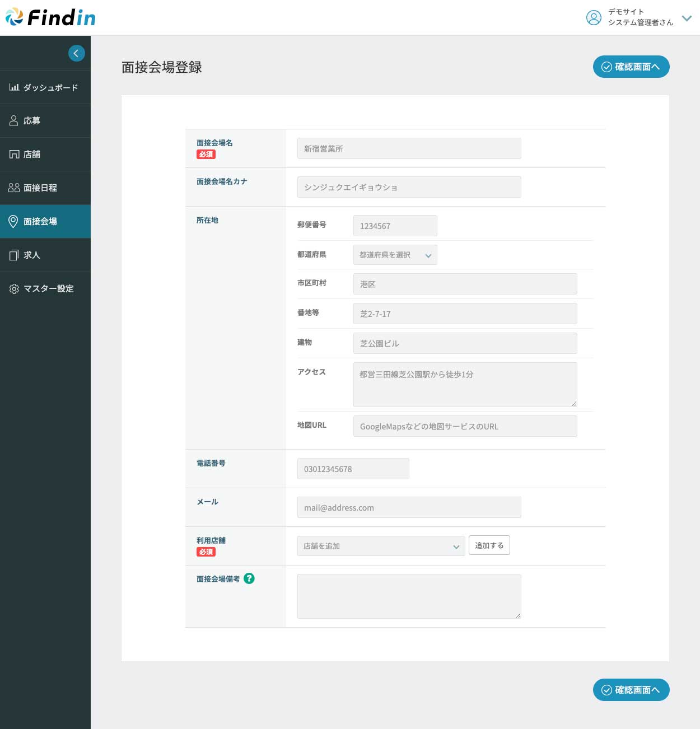Click the 地図URL input field
Viewport: 700px width, 729px height.
[x=465, y=426]
